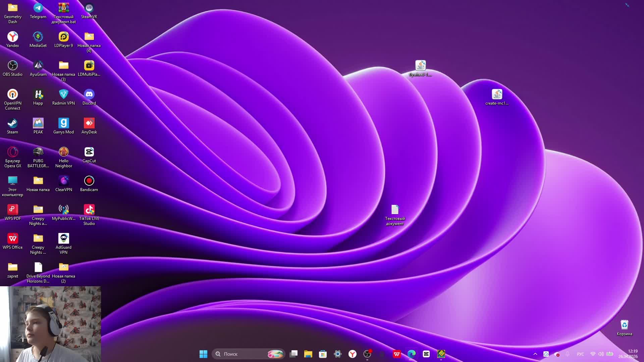Image resolution: width=644 pixels, height=362 pixels.
Task: Toggle the РУС input language indicator
Action: click(580, 354)
